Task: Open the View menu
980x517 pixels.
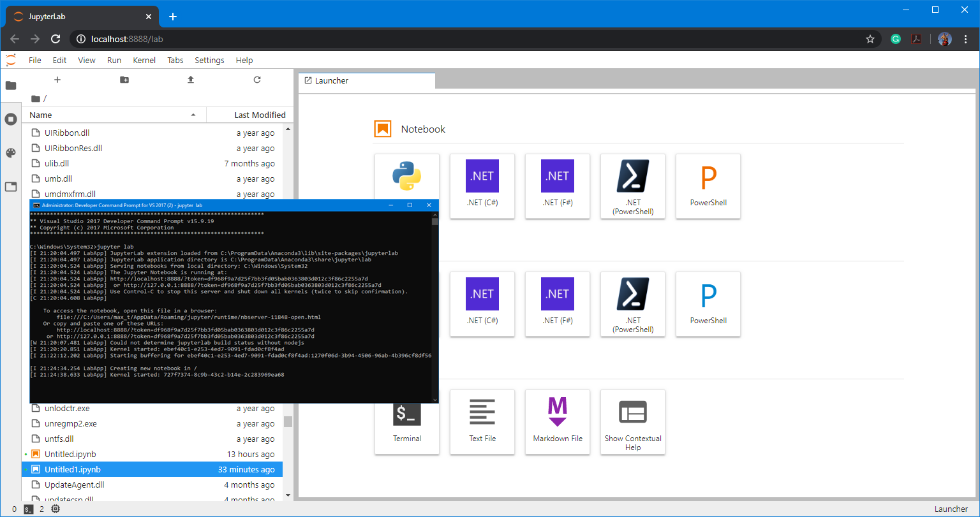Action: pyautogui.click(x=87, y=60)
